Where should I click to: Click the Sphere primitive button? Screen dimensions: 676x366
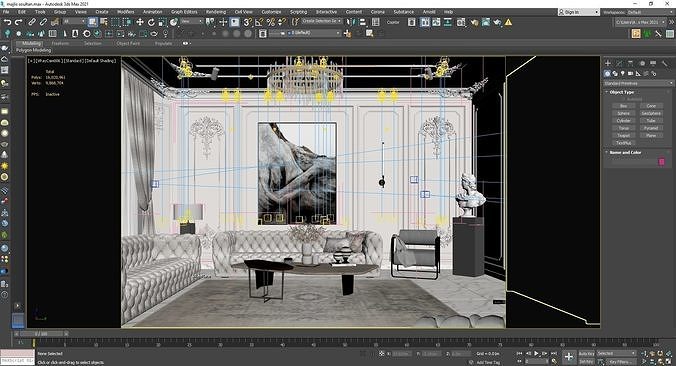pos(623,113)
